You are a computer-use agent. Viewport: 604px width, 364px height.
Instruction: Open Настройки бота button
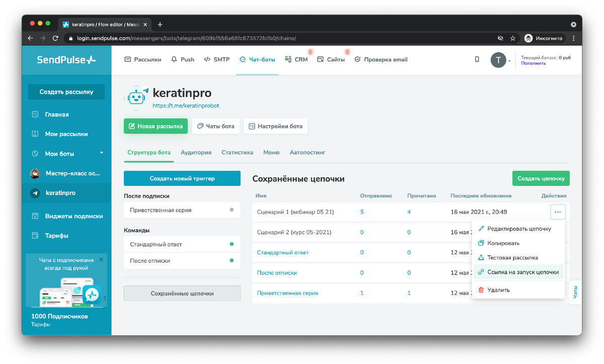tap(275, 126)
